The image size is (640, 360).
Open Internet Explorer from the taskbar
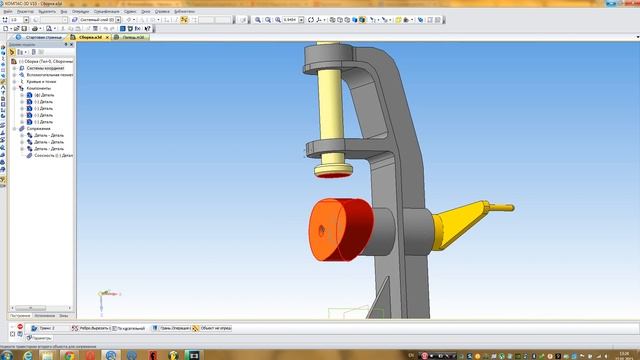(28, 355)
